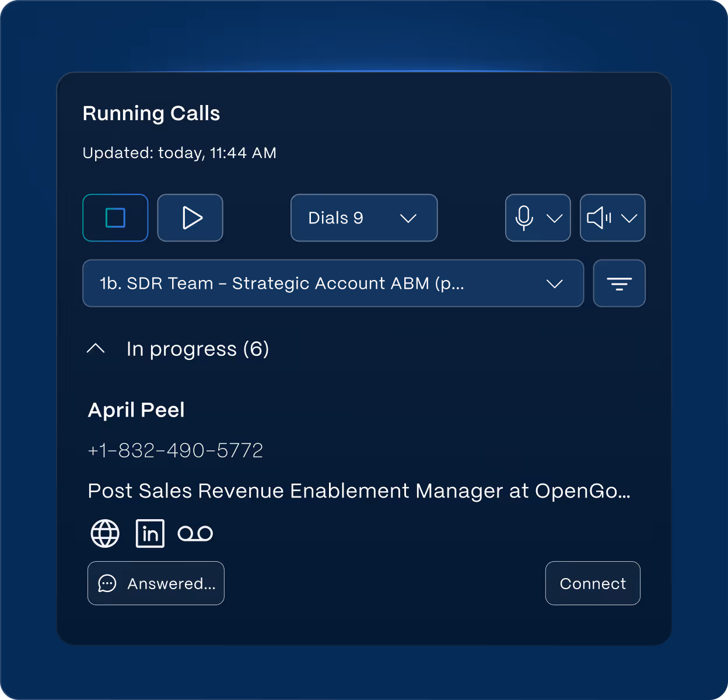Click the voicemail icon for April Peel
The height and width of the screenshot is (700, 728).
[x=195, y=533]
